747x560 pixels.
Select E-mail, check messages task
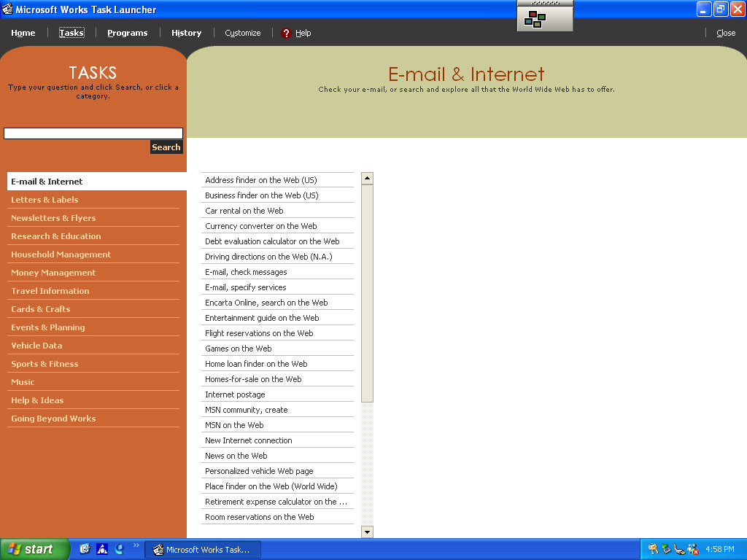tap(246, 272)
